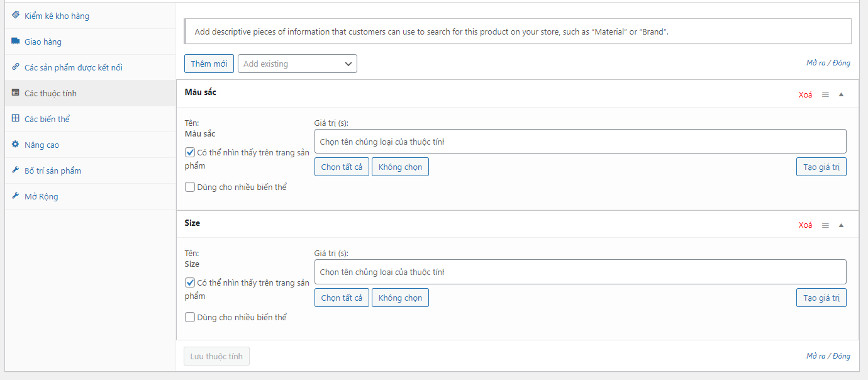Click the drag handle icon on Màu sắc row
The height and width of the screenshot is (380, 868).
tap(825, 95)
